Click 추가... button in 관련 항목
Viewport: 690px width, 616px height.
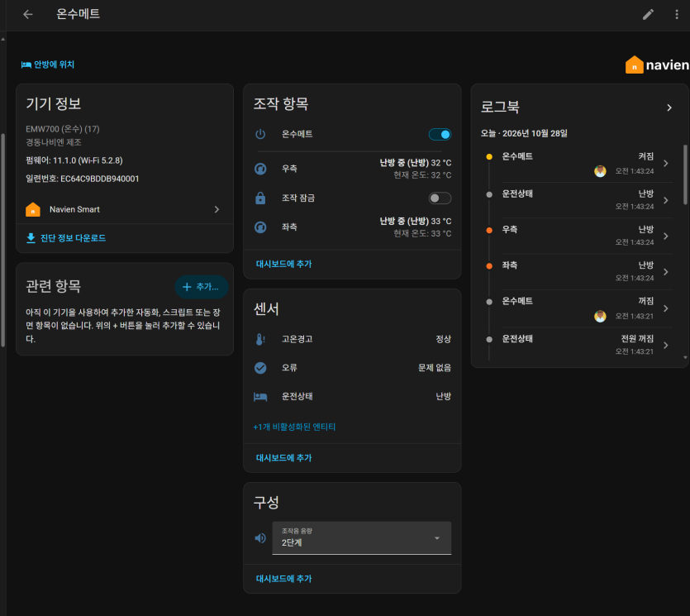point(201,287)
